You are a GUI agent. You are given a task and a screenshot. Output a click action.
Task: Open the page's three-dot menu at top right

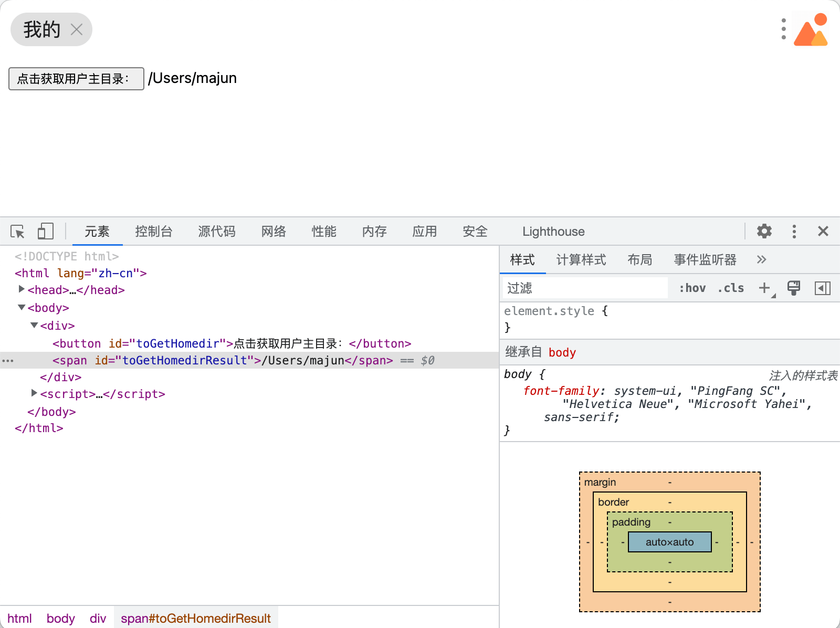783,29
